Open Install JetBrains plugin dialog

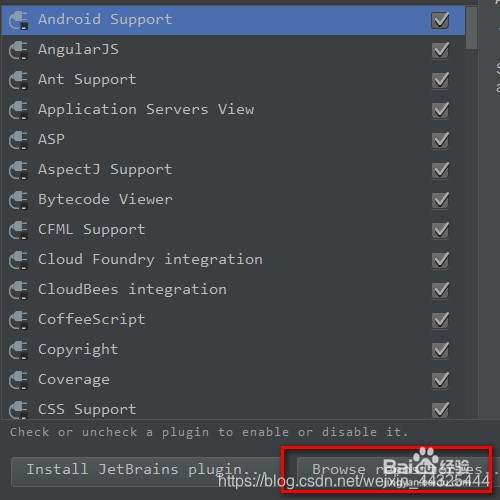[x=145, y=472]
